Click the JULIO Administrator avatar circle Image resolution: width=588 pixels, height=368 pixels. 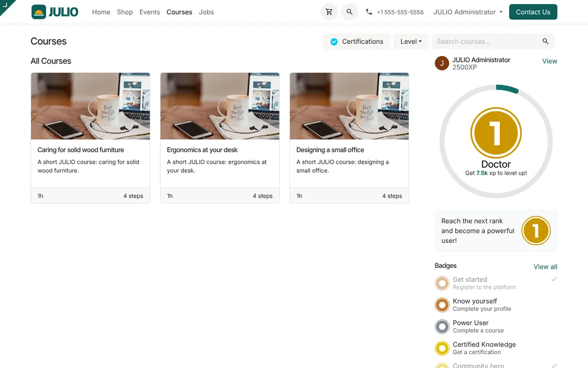(442, 63)
